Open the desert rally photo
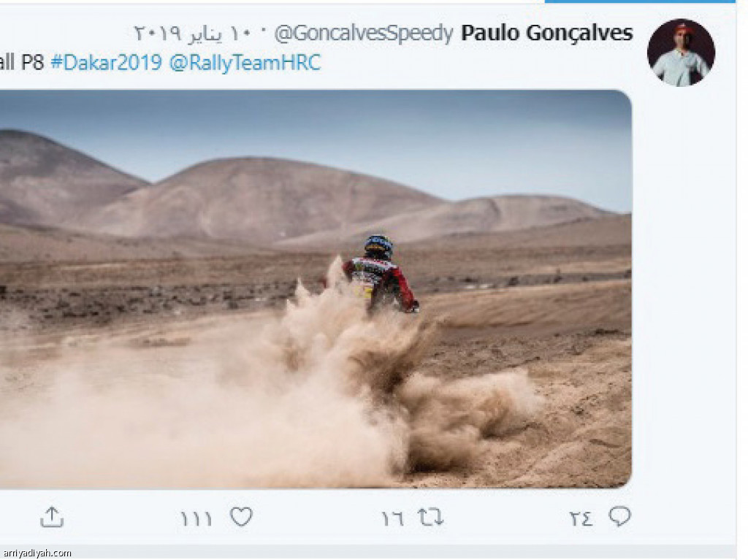The image size is (748, 560). [x=316, y=289]
